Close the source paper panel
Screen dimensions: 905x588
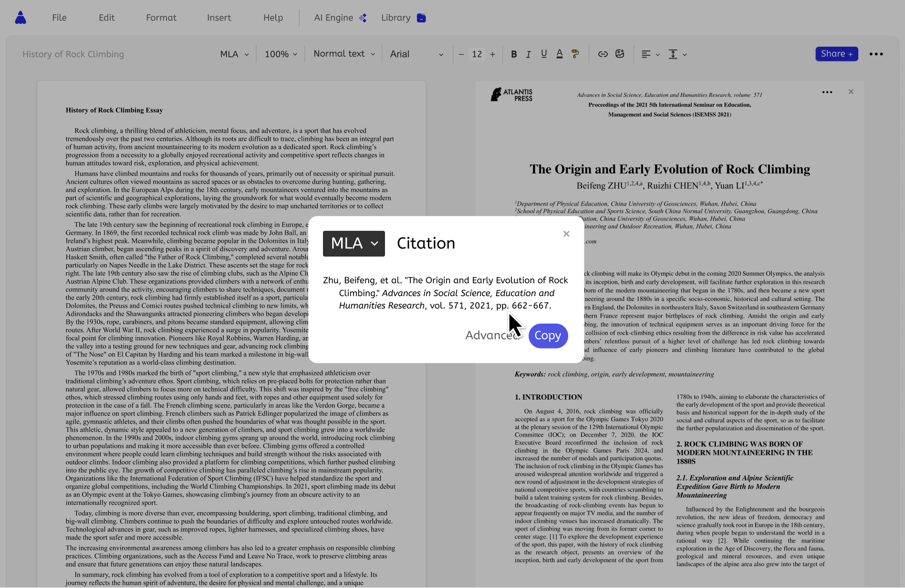pos(851,92)
